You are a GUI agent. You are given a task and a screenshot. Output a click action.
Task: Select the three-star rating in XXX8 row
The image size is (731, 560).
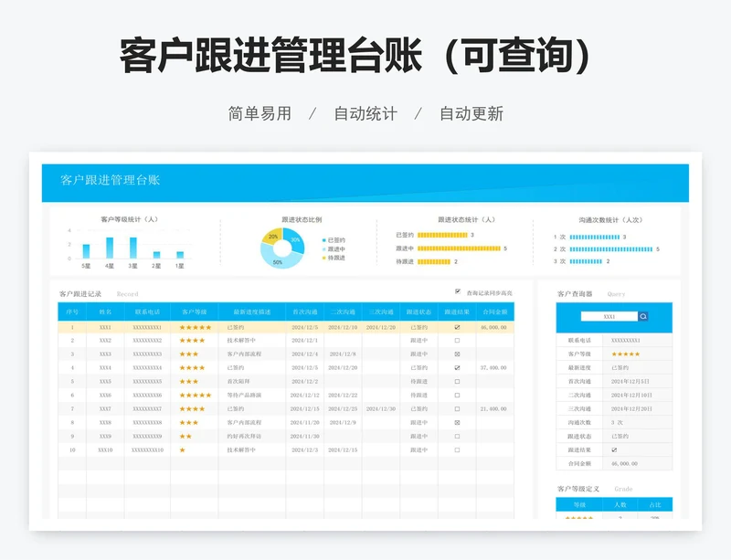pyautogui.click(x=189, y=422)
